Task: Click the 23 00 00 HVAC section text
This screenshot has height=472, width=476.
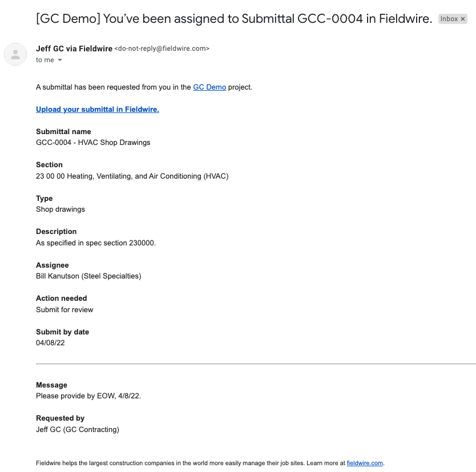Action: (x=132, y=176)
